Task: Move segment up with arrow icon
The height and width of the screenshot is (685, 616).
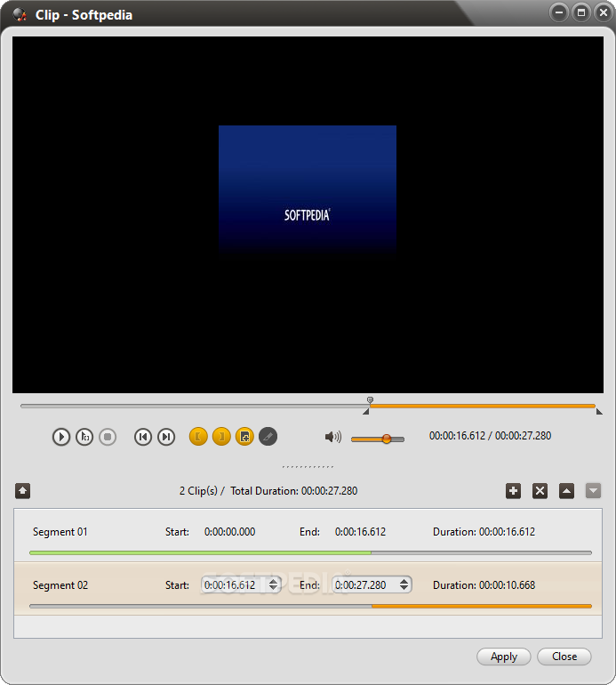Action: pos(567,490)
